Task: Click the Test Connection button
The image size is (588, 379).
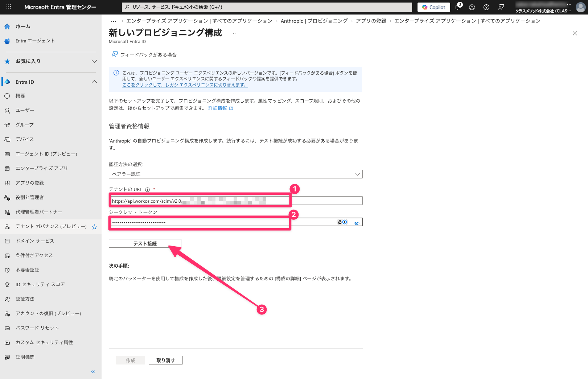Action: (x=145, y=244)
